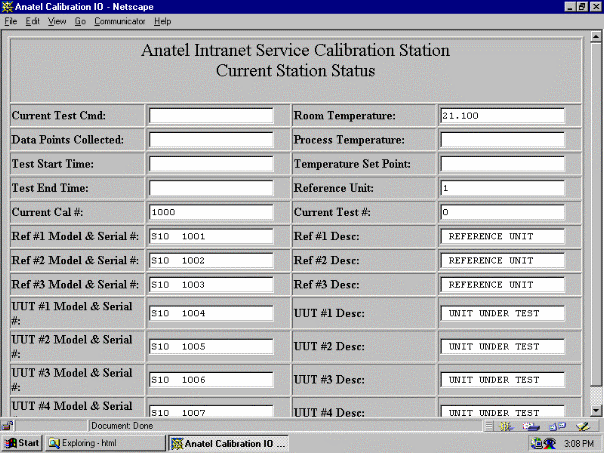Image resolution: width=604 pixels, height=453 pixels.
Task: Click Ref #1 Model field S10 1001
Action: 211,236
